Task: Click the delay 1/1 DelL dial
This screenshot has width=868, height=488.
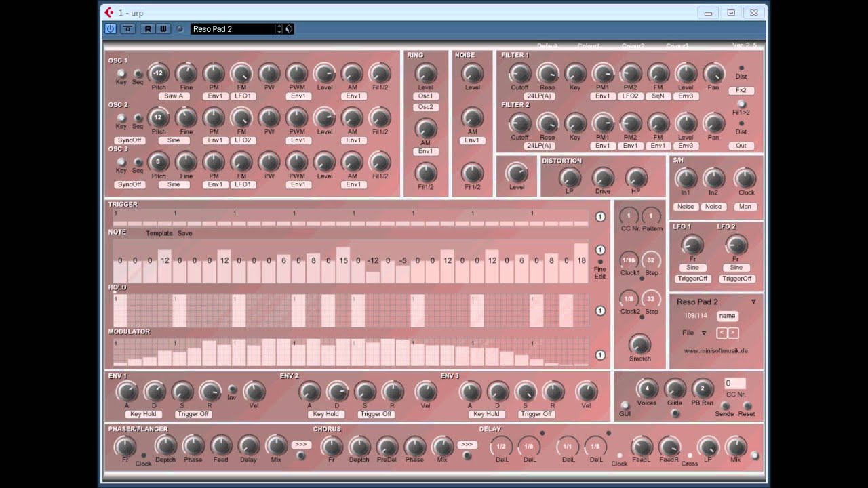Action: pos(568,446)
